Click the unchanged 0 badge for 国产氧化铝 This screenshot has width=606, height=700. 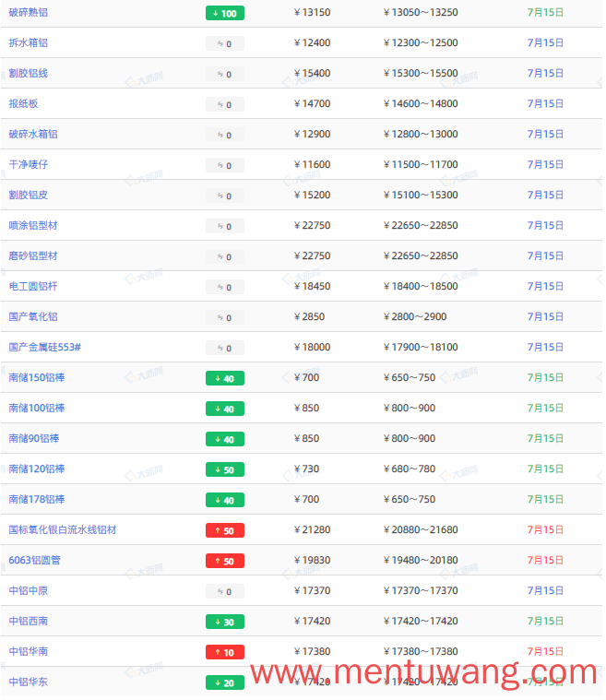pyautogui.click(x=225, y=317)
